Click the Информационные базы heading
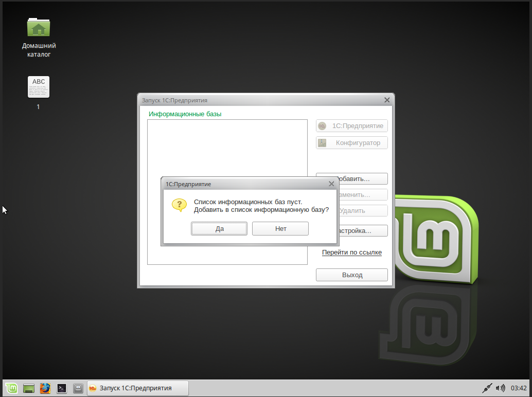The width and height of the screenshot is (532, 397). tap(185, 114)
